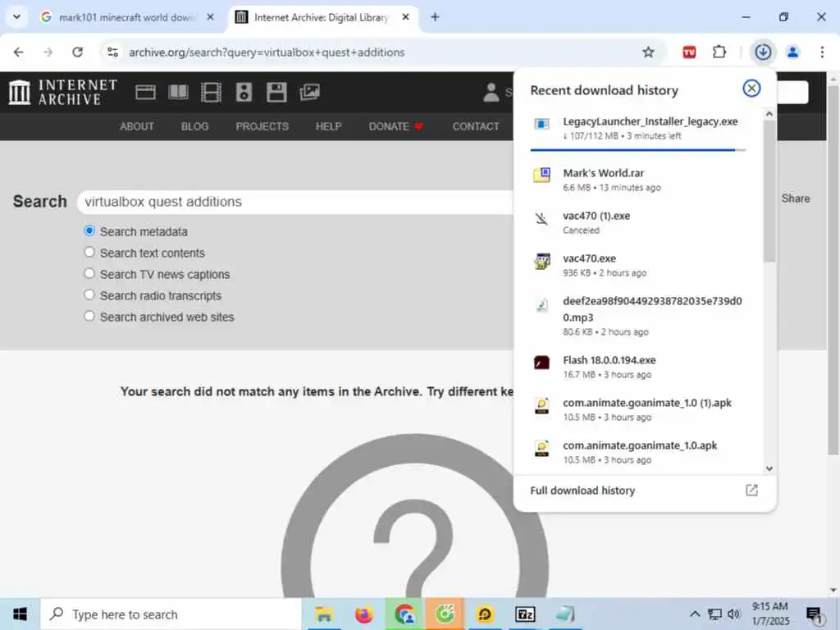Open the Video film icon

click(x=211, y=92)
